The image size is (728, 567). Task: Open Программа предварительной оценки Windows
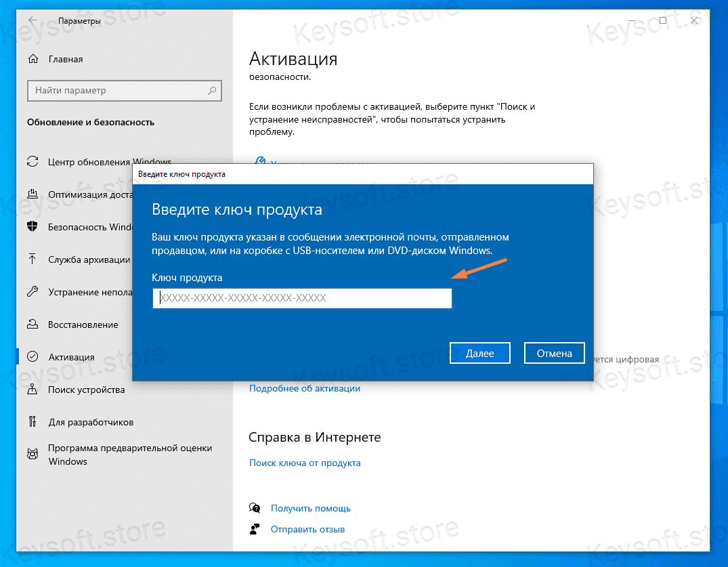[130, 455]
